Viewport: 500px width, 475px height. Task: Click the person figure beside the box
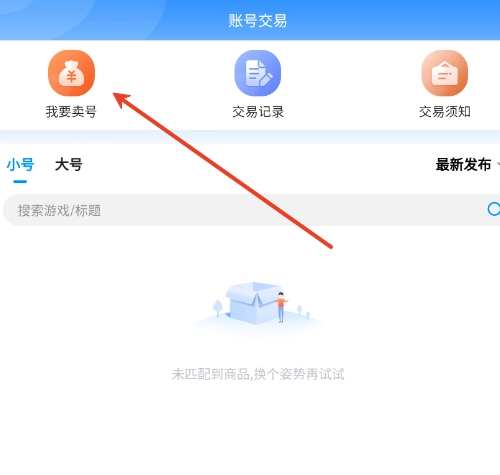click(x=281, y=307)
